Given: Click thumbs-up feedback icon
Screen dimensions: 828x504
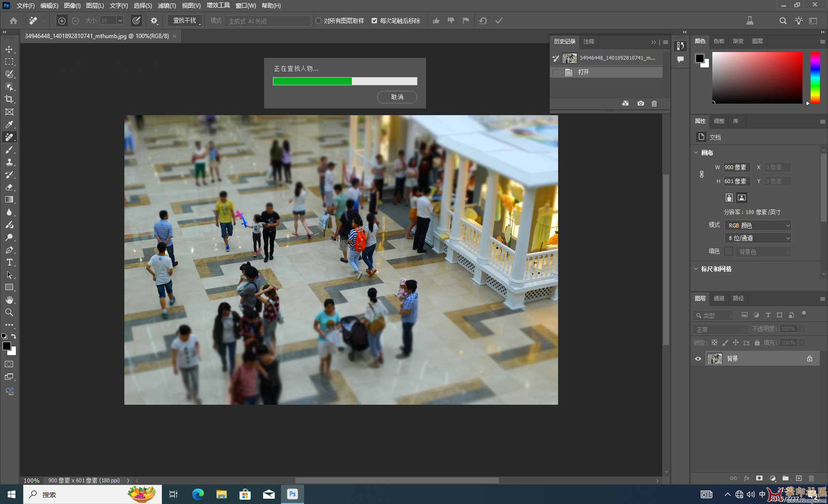Looking at the screenshot, I should (x=436, y=21).
